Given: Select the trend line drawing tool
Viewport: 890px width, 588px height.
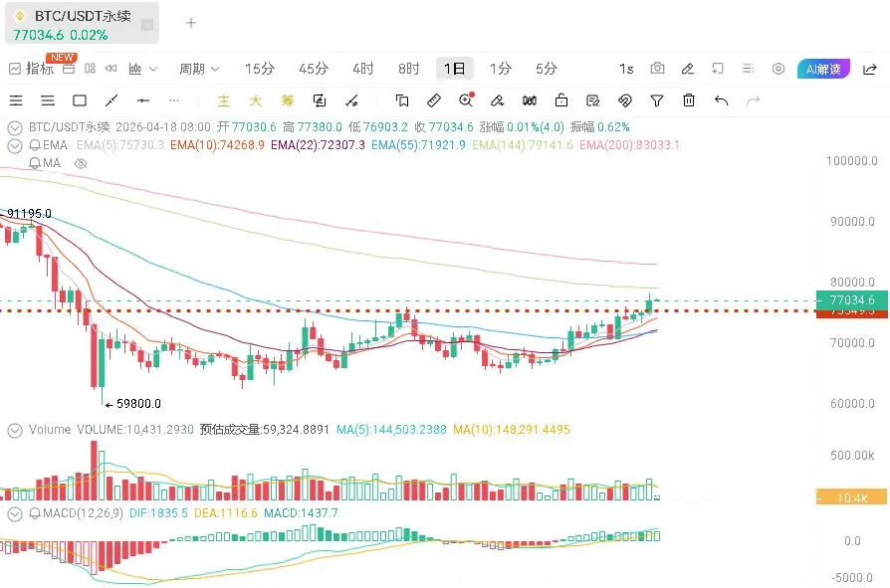Looking at the screenshot, I should click(x=111, y=100).
